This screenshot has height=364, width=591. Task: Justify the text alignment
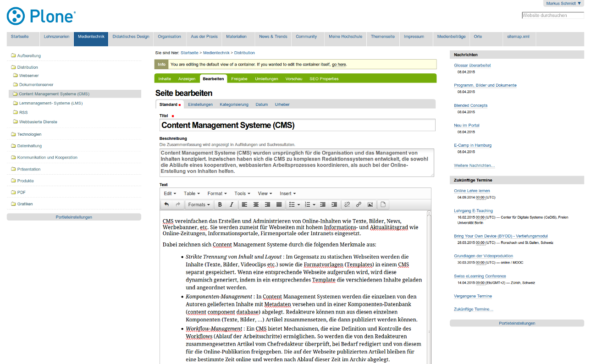pos(279,204)
